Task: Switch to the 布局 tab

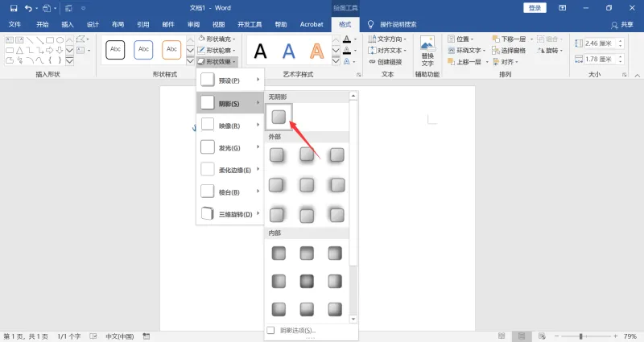Action: [x=118, y=24]
